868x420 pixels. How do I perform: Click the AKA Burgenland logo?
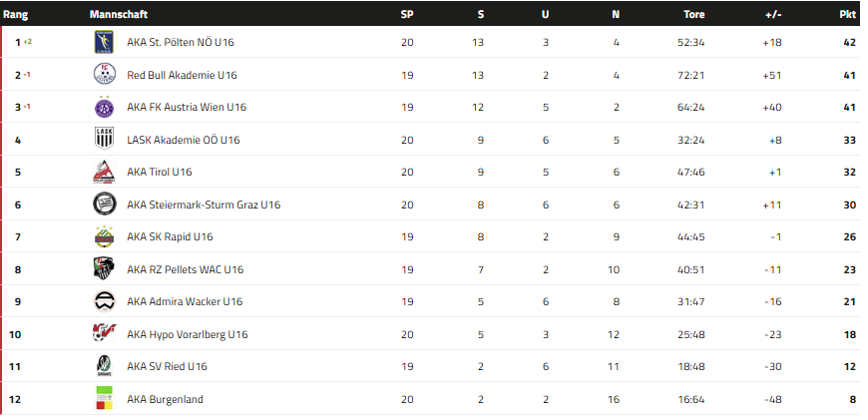tap(104, 399)
